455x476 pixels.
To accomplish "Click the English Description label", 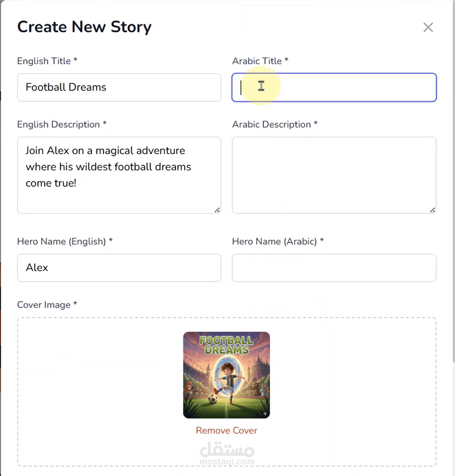I will [61, 124].
